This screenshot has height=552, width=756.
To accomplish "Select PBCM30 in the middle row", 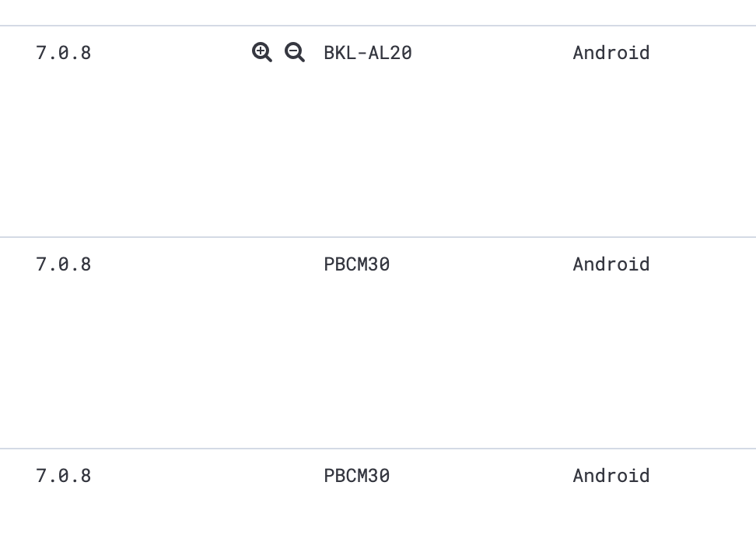I will tap(357, 264).
